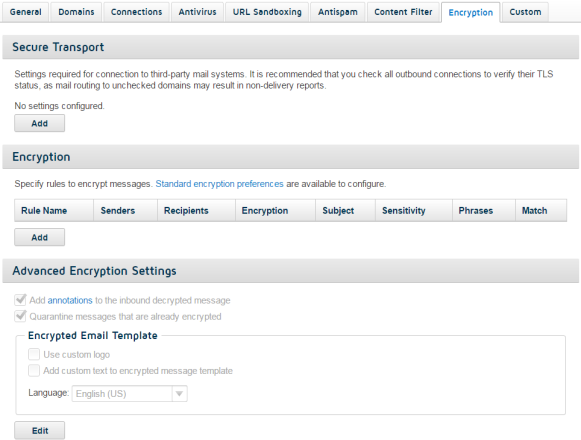Image resolution: width=581 pixels, height=440 pixels.
Task: Toggle add annotations to decrypted message checkbox
Action: [x=20, y=300]
